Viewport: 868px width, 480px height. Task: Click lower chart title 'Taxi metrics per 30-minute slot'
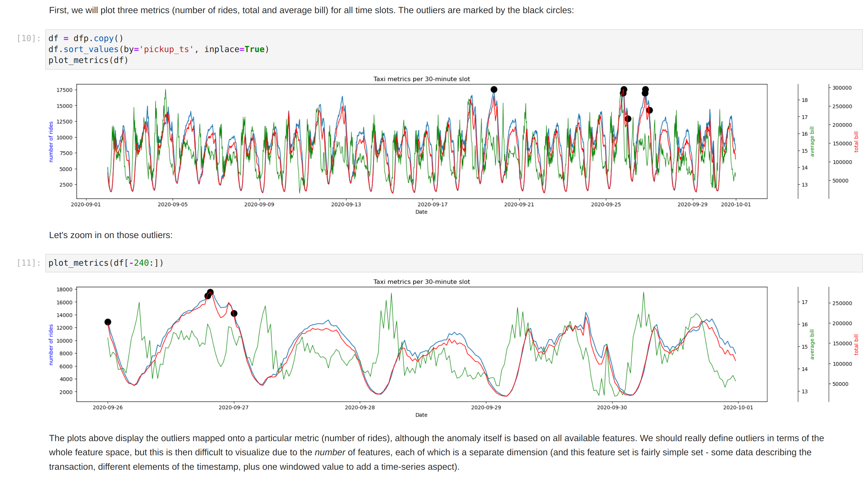(421, 282)
